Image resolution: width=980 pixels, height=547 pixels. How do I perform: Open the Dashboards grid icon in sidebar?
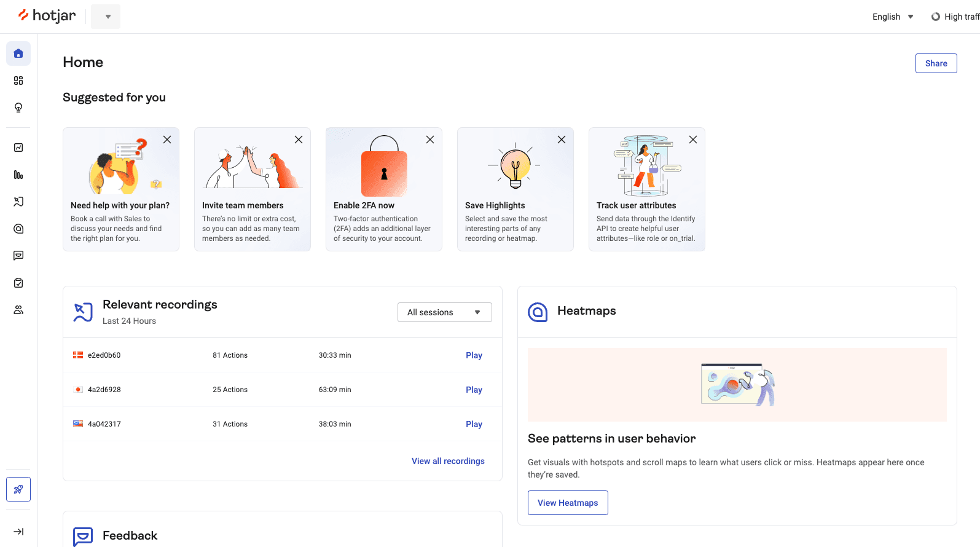[18, 81]
